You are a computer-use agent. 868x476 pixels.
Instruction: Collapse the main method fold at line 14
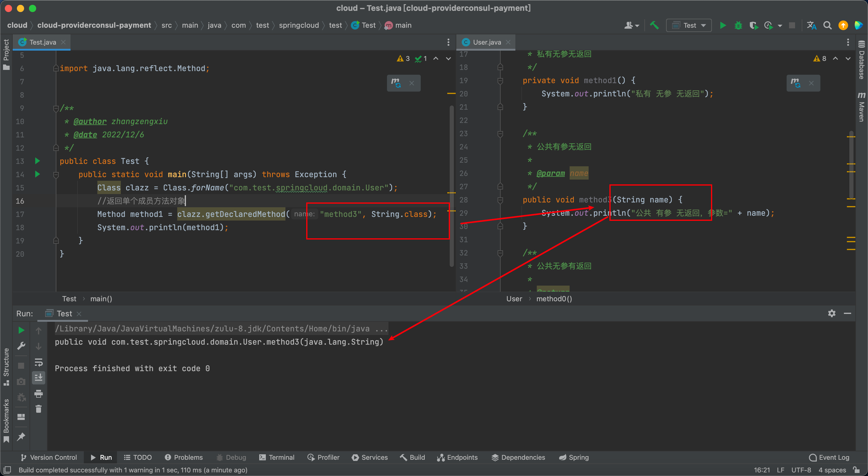click(x=56, y=174)
